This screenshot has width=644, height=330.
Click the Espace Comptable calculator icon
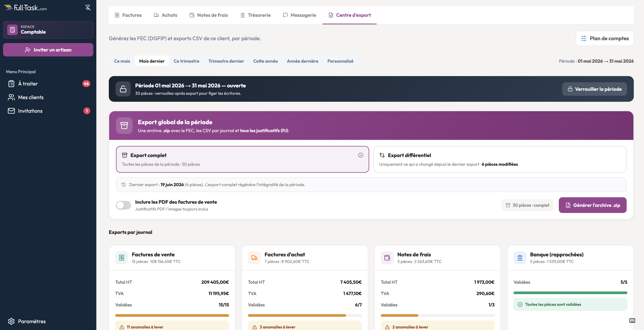[x=12, y=30]
